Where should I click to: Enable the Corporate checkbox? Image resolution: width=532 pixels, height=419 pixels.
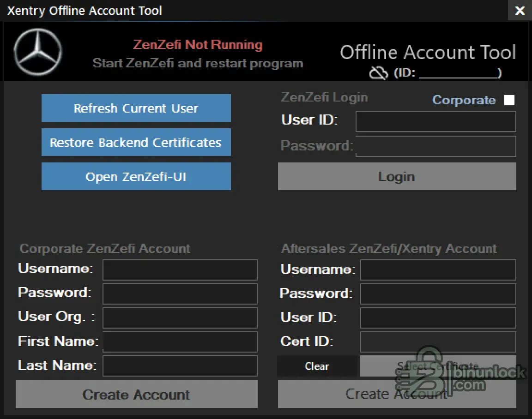point(509,100)
